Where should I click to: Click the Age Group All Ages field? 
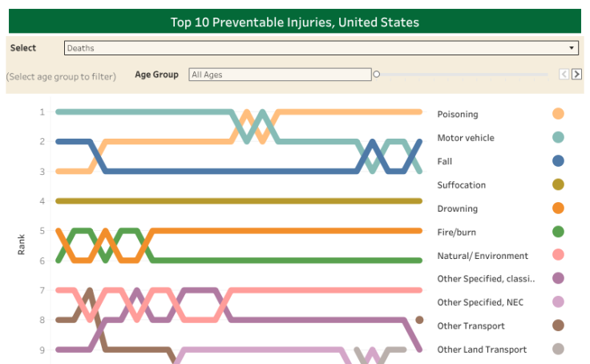pos(280,75)
